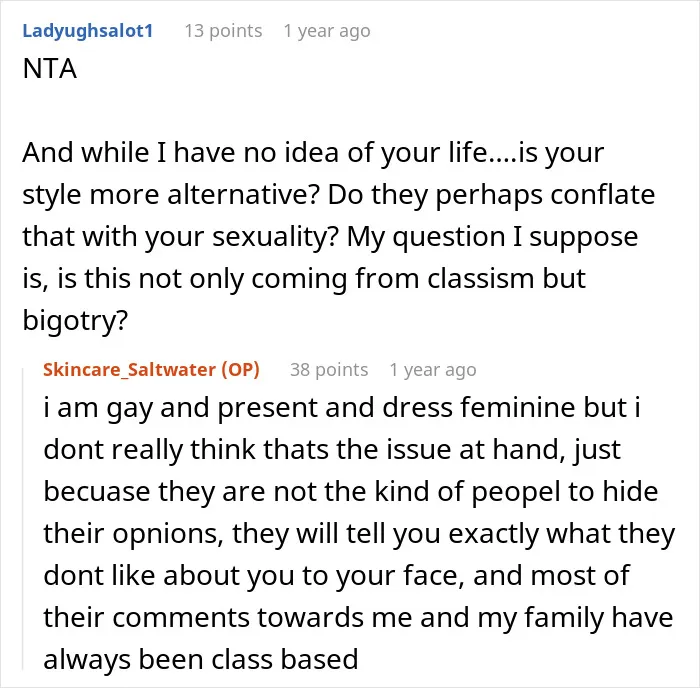Click the misspelled word "becuase"
700x688 pixels.
[97, 492]
